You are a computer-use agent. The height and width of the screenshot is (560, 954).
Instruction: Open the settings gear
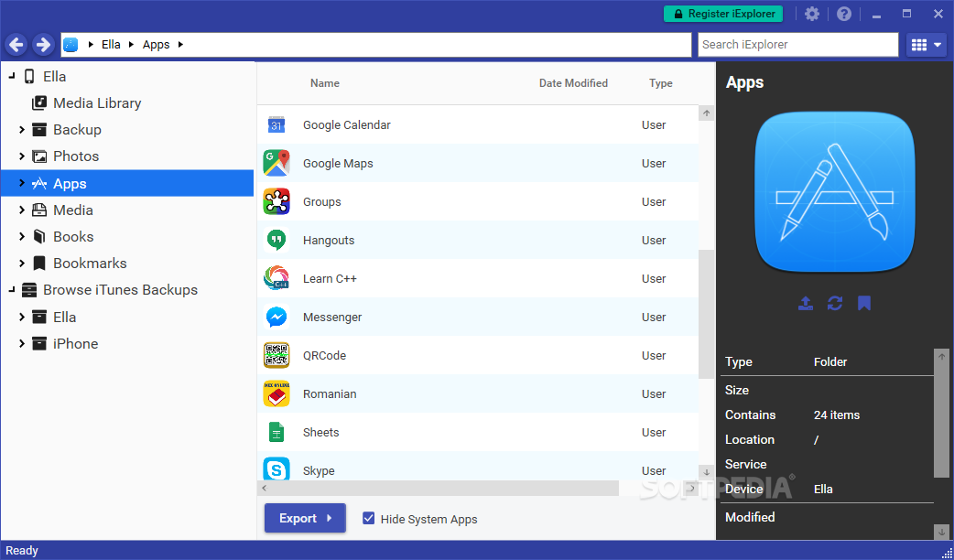811,14
